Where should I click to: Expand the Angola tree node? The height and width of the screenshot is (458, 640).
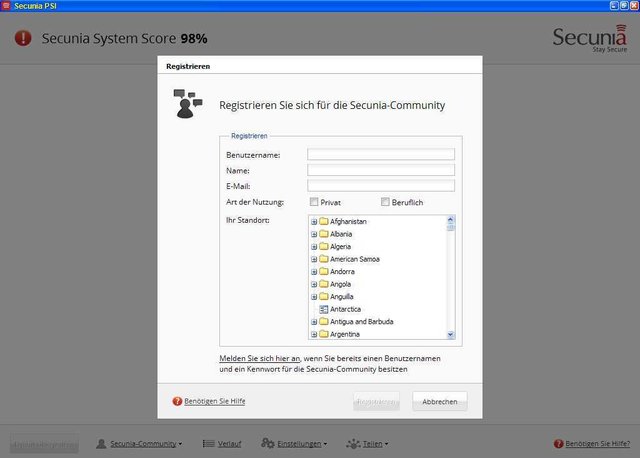coord(314,285)
